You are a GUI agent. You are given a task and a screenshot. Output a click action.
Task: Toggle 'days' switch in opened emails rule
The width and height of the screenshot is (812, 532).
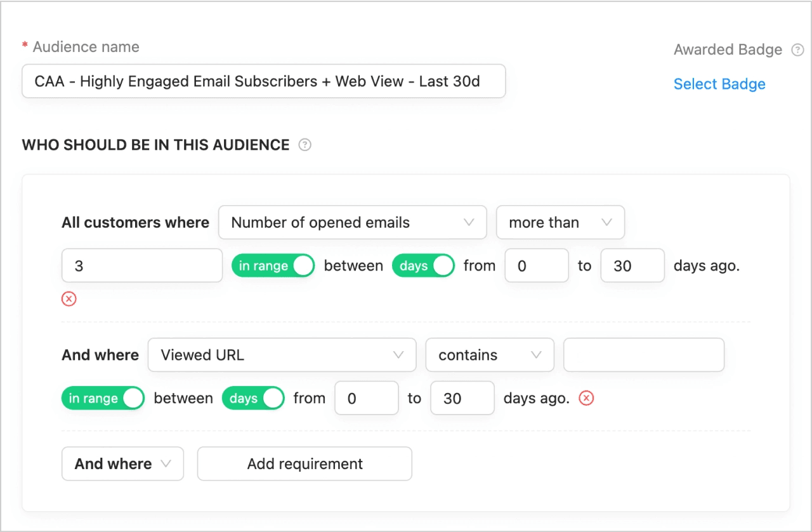click(423, 266)
